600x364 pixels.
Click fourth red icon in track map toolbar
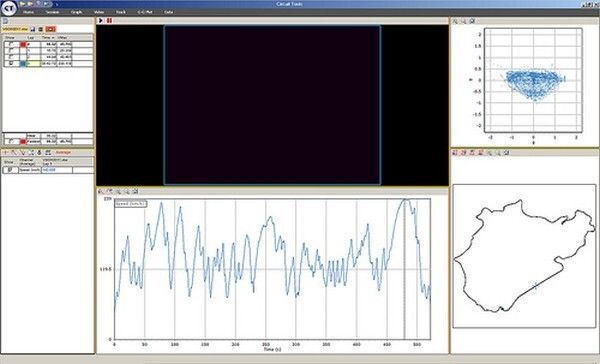click(481, 152)
